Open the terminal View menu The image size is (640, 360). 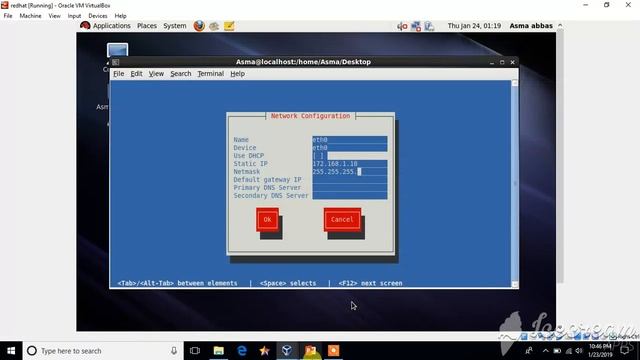(x=156, y=74)
